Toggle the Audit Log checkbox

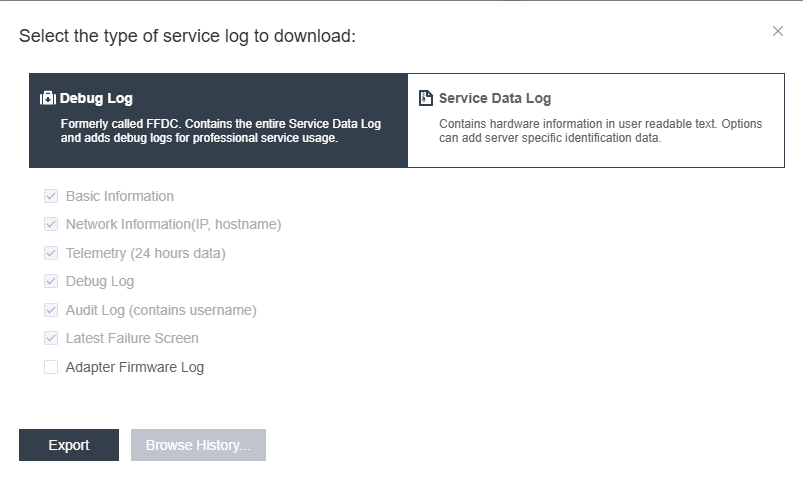click(x=51, y=310)
